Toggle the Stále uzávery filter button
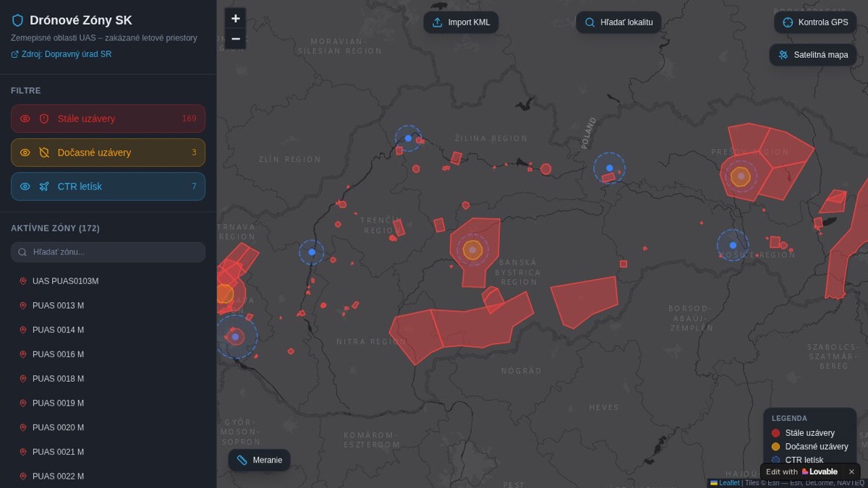Image resolution: width=868 pixels, height=488 pixels. pyautogui.click(x=108, y=119)
